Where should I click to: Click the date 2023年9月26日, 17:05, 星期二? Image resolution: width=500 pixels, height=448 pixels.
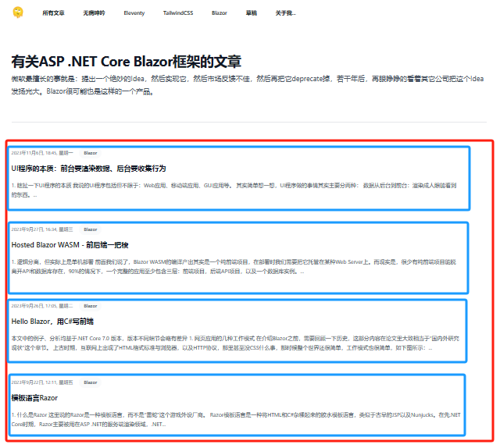[42, 306]
